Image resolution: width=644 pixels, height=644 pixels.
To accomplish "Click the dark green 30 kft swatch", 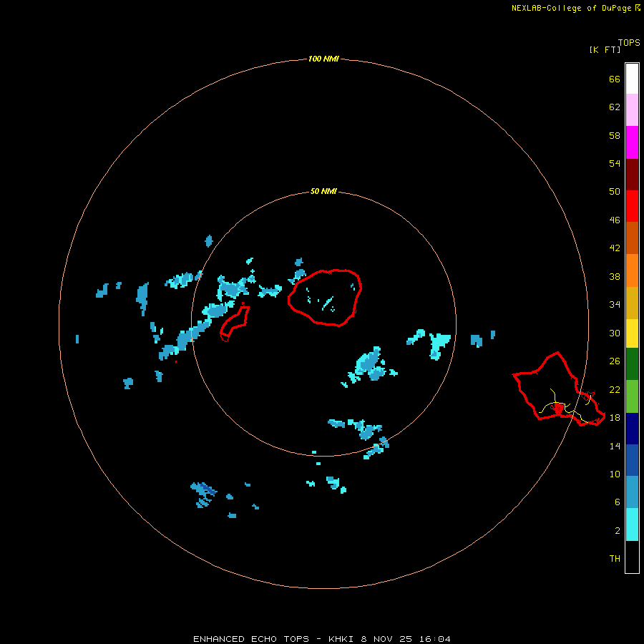I will point(632,364).
